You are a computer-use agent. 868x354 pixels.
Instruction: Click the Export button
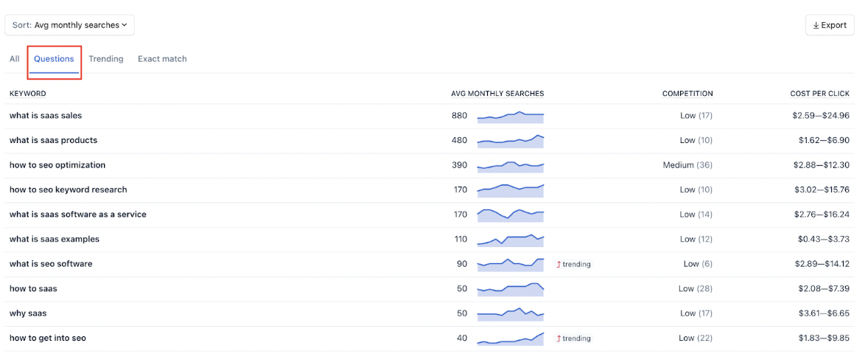829,25
